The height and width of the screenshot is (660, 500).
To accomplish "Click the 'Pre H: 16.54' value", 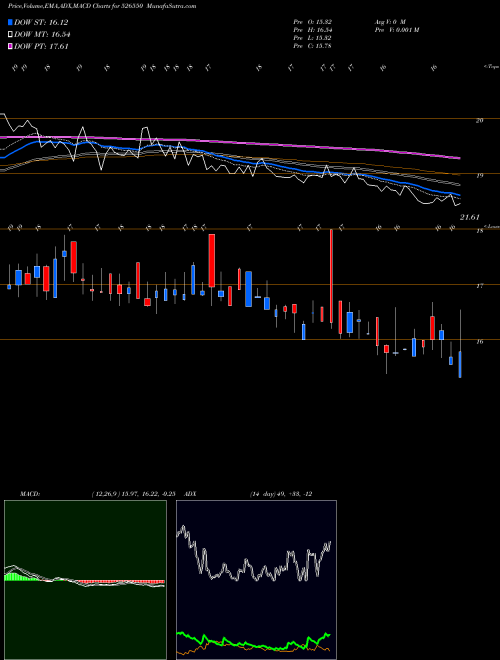I will (313, 30).
